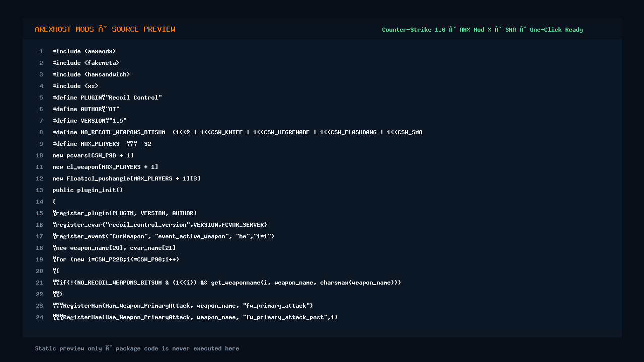Click the PLUGIN "Recoil Control" define line

[x=107, y=98]
